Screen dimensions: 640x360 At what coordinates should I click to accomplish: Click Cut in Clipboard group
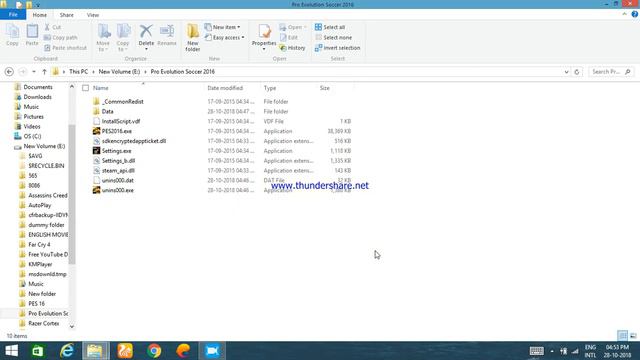tap(53, 27)
